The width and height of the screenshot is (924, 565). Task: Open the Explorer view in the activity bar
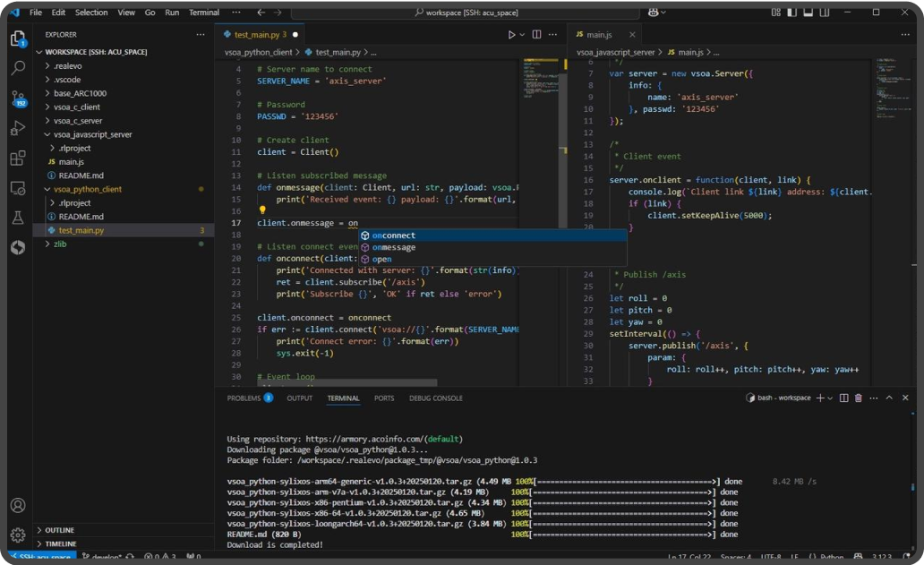18,39
